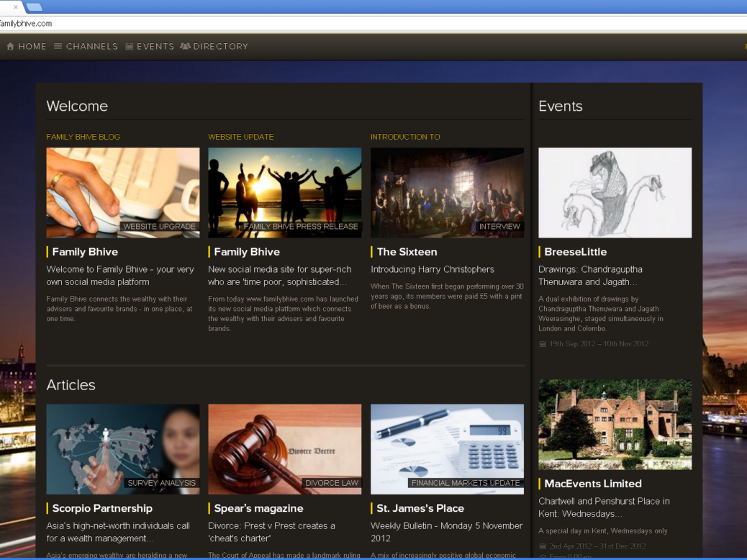Image resolution: width=747 pixels, height=560 pixels.
Task: Go to the Directory page
Action: click(220, 46)
